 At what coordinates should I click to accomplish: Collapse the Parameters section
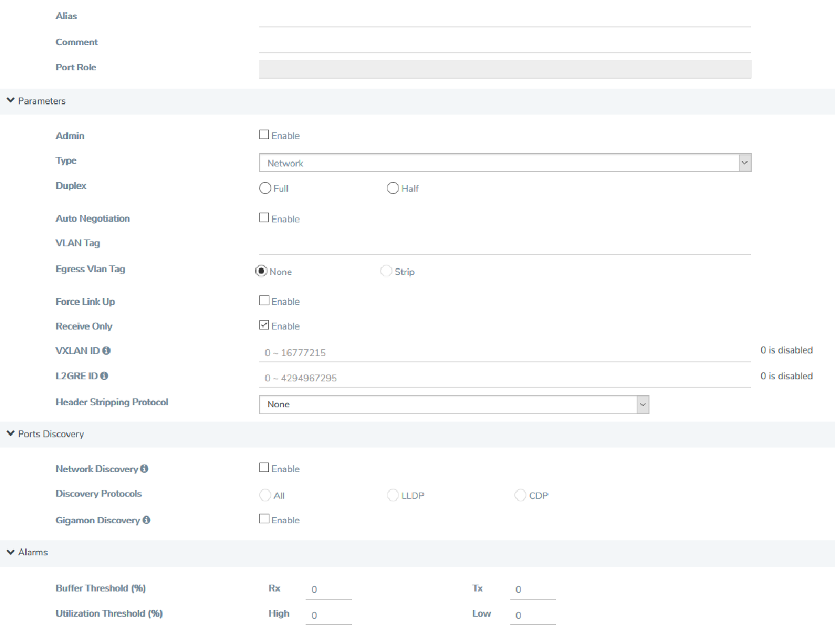pyautogui.click(x=10, y=101)
